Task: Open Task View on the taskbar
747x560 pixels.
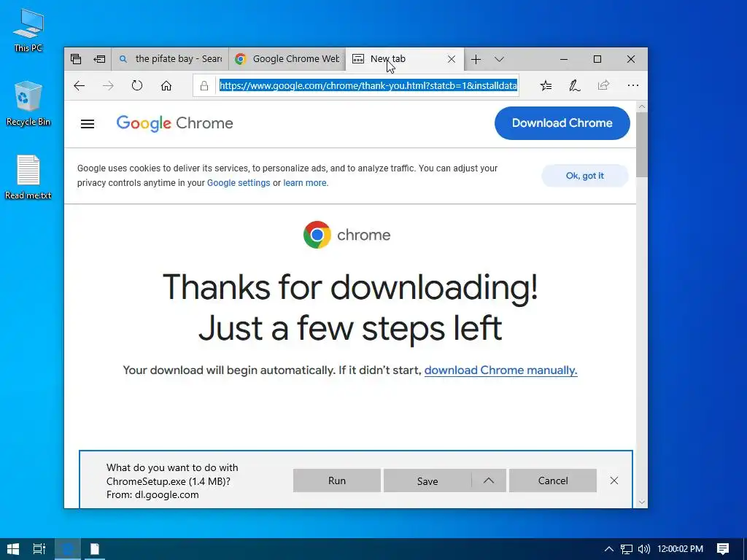Action: click(x=39, y=549)
